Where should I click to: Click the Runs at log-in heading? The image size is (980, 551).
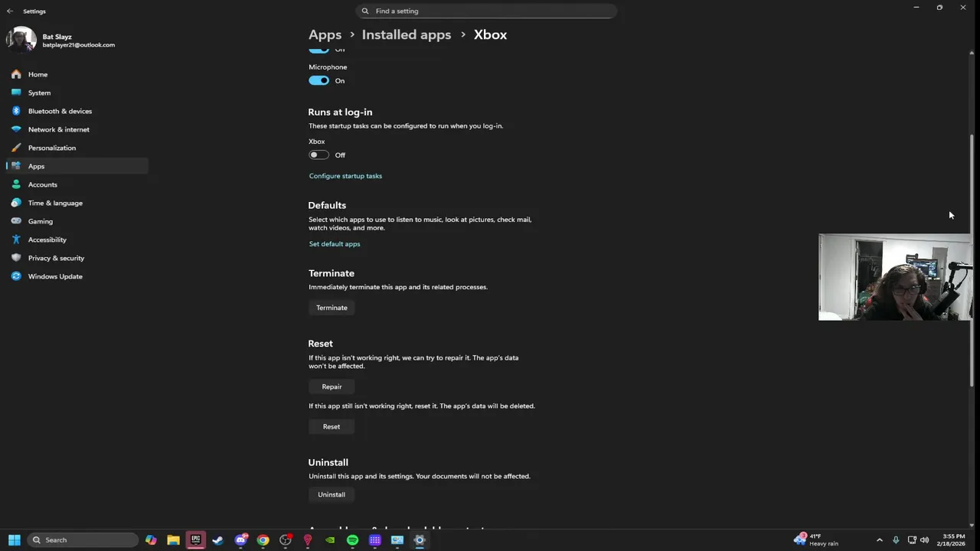pos(340,112)
